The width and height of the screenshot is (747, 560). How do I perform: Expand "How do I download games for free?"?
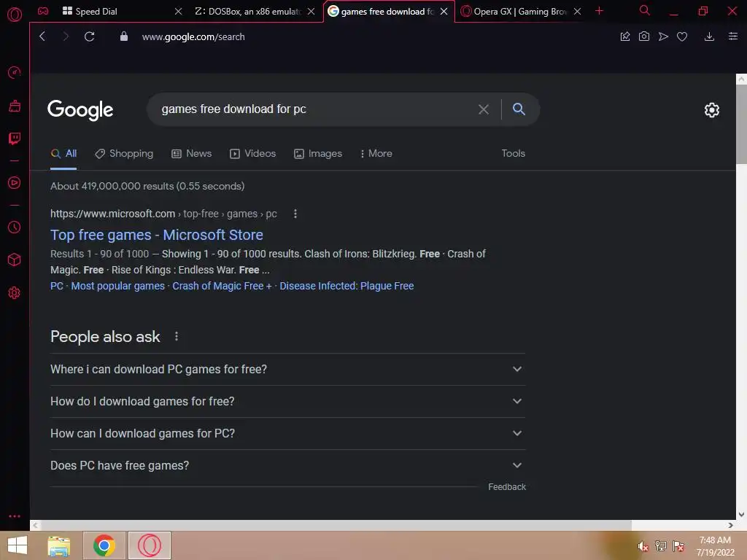coord(287,402)
